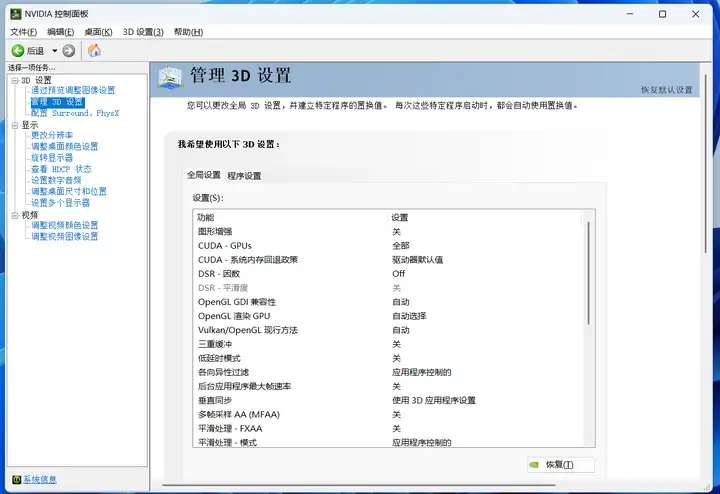720x494 pixels.
Task: Open 调整桌面尺寸和位置 task
Action: point(69,191)
